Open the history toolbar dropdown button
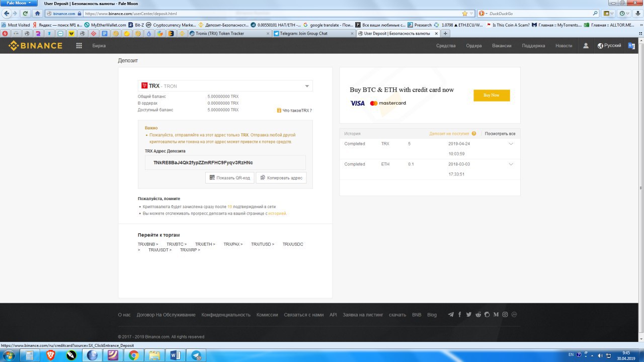Viewport: 644px width, 362px height. (x=624, y=14)
